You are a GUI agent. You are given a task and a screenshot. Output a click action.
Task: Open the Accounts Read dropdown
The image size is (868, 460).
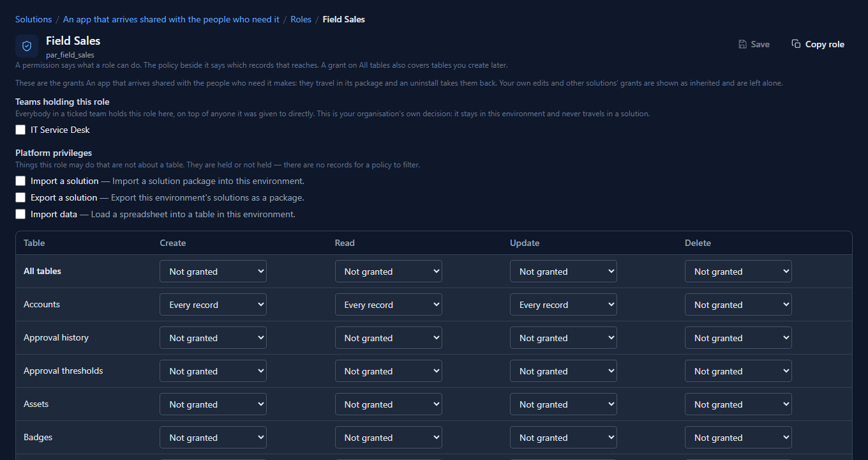click(388, 305)
